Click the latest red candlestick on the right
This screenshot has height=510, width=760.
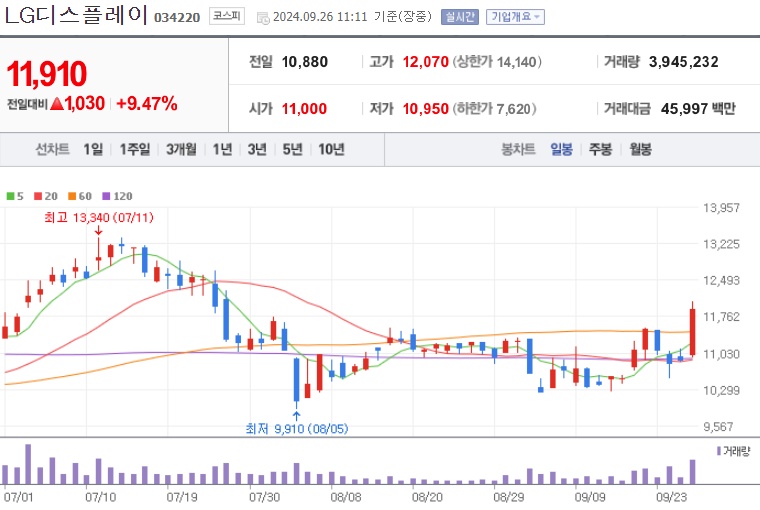click(693, 332)
